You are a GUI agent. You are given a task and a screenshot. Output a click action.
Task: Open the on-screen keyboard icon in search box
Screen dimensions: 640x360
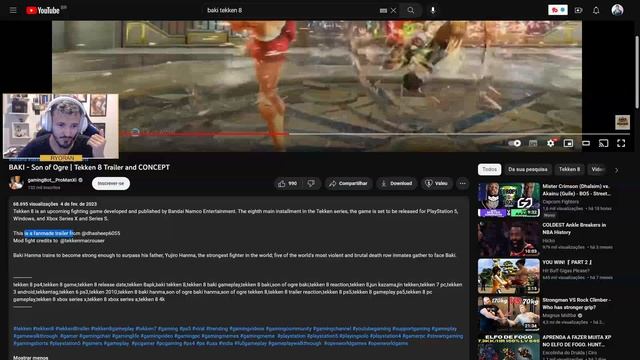coord(383,11)
